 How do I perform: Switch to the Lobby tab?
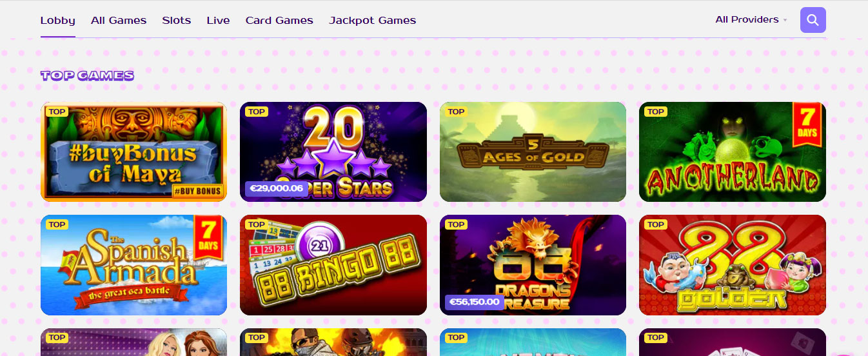click(58, 20)
